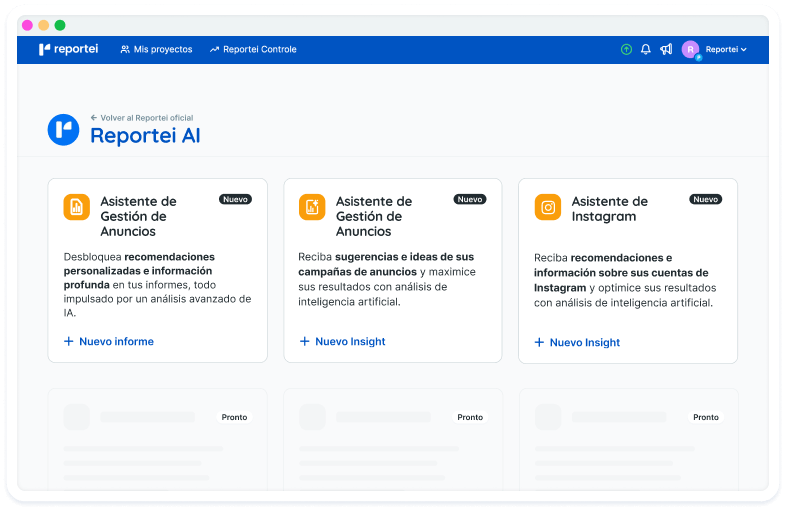Click the back arrow before Volver
This screenshot has width=786, height=511.
[x=94, y=118]
